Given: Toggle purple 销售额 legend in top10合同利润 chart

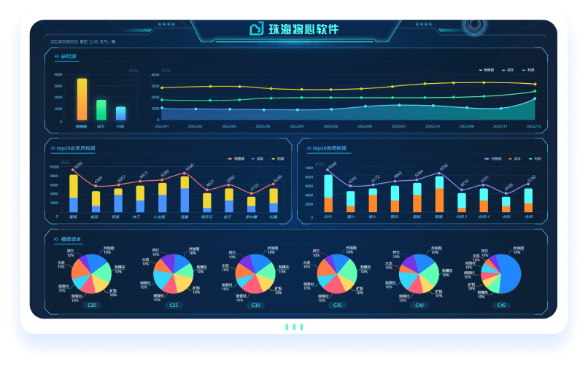Looking at the screenshot, I should coord(493,159).
